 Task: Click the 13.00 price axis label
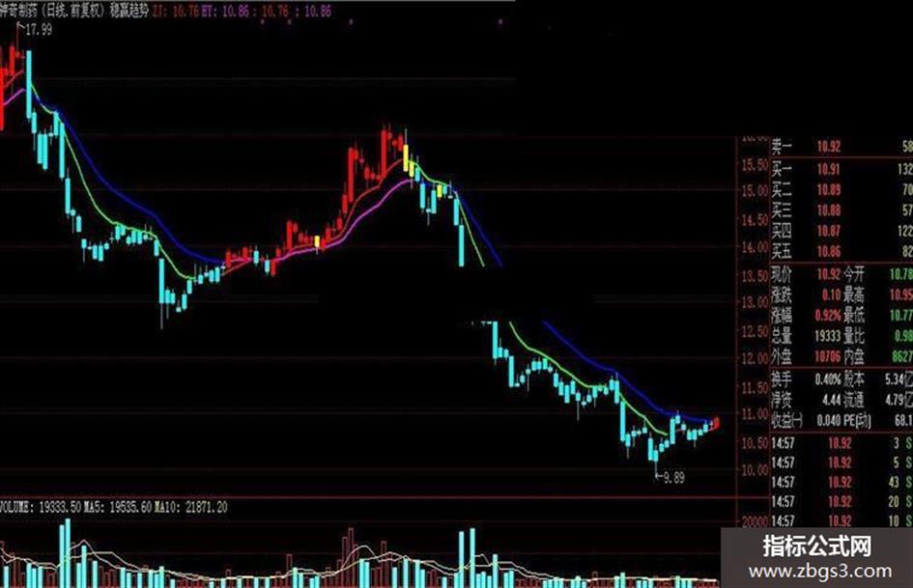click(x=756, y=302)
